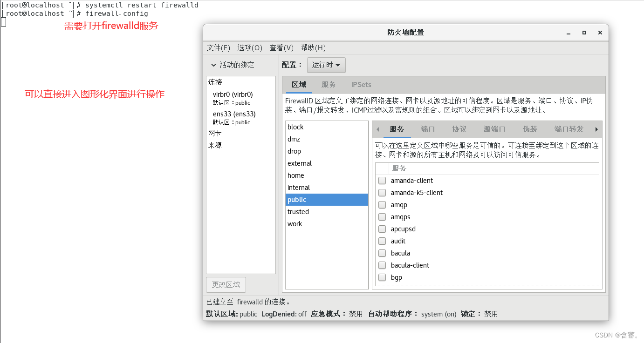
Task: Click the 应急模式 禁用 status entry
Action: point(336,314)
